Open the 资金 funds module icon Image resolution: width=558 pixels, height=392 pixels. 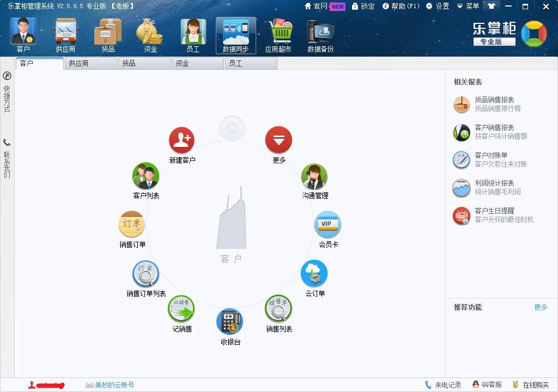coord(150,35)
